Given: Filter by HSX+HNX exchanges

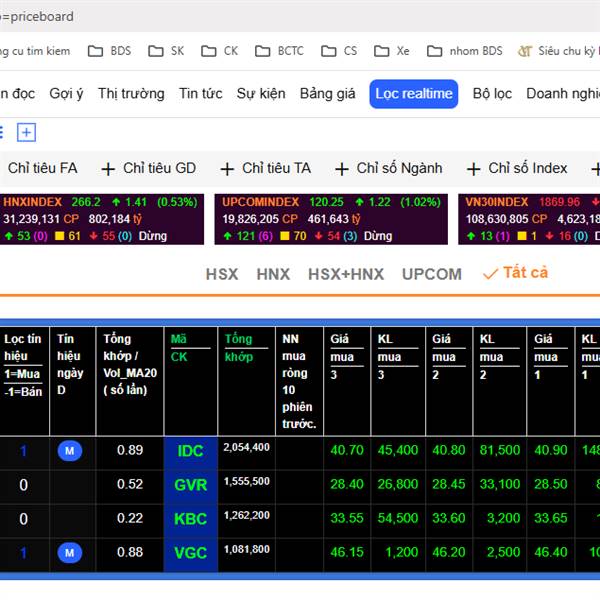Looking at the screenshot, I should pyautogui.click(x=346, y=274).
